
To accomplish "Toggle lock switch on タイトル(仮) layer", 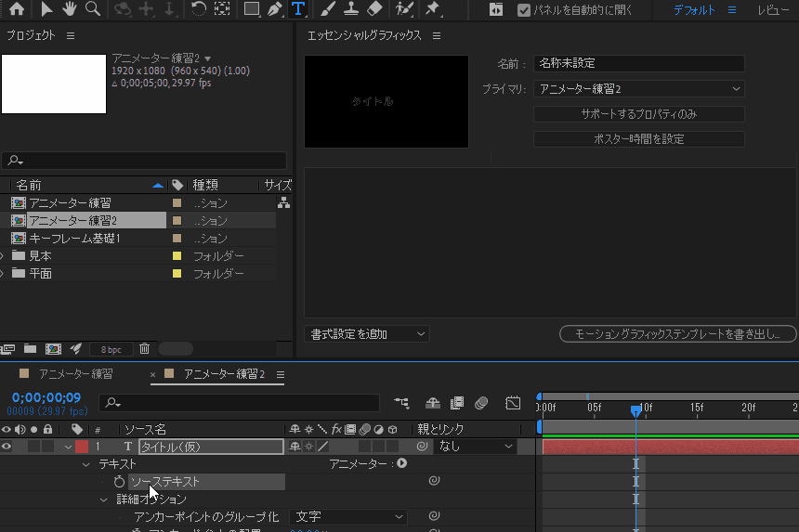I will coord(48,447).
